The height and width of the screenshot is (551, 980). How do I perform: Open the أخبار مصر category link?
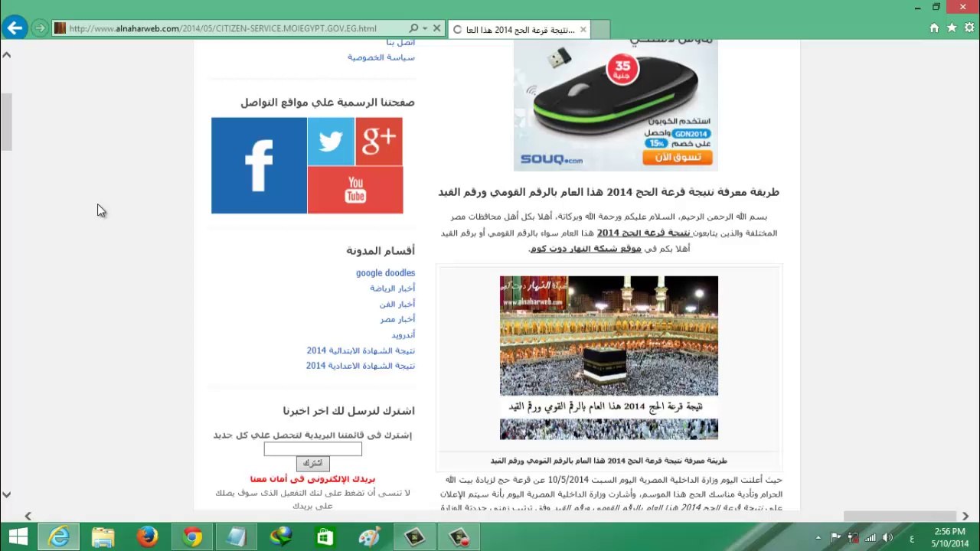click(x=397, y=319)
